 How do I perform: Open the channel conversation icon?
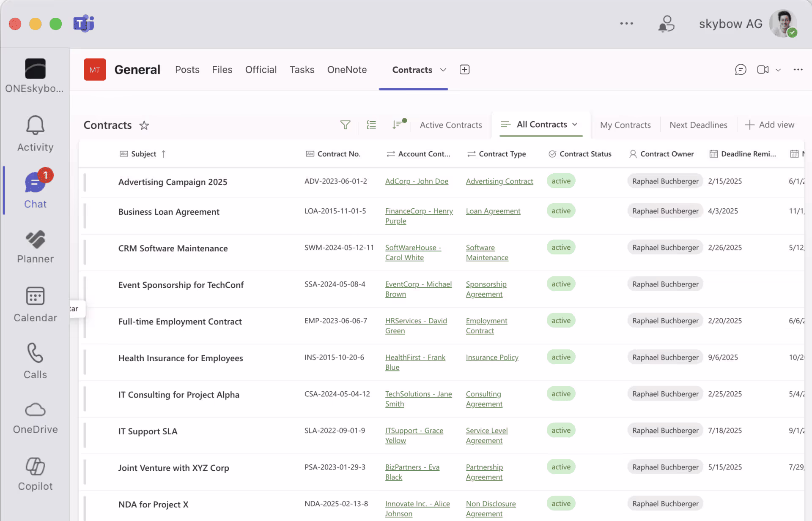click(741, 70)
